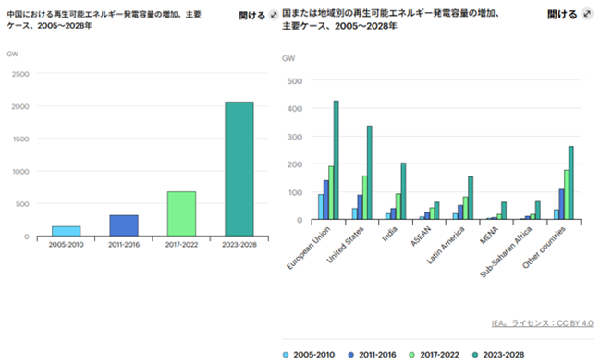Click Other countries 2023-2028 bar

[571, 183]
